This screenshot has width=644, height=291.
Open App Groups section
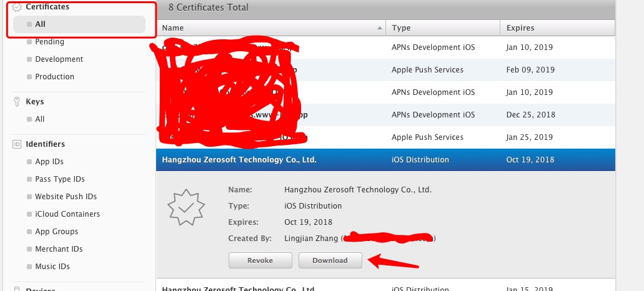tap(56, 232)
